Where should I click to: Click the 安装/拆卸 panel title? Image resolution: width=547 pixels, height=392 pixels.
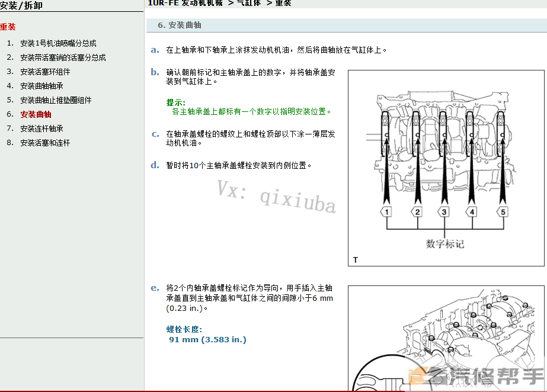[21, 5]
